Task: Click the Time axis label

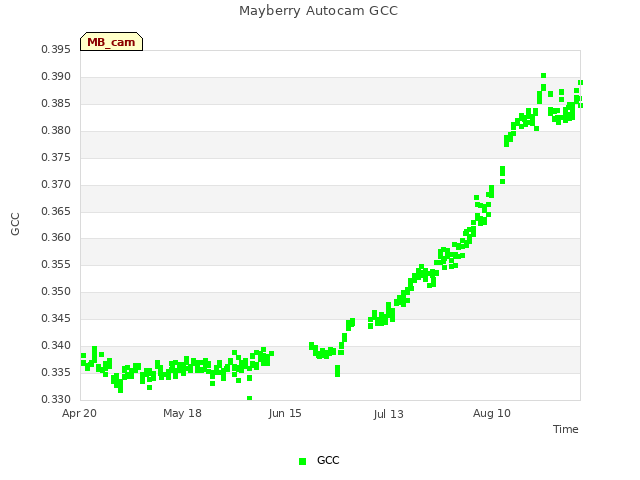Action: (x=566, y=429)
